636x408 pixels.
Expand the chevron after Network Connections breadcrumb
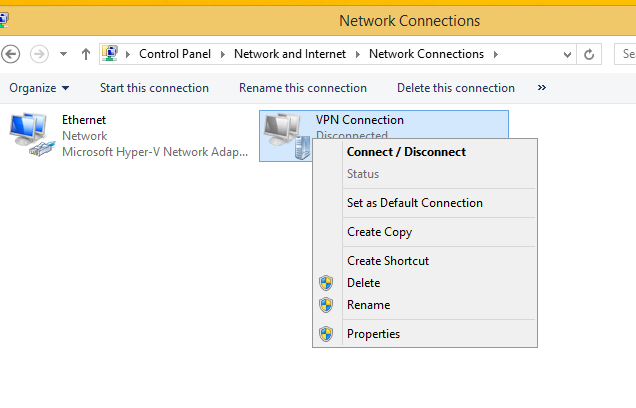coord(496,54)
